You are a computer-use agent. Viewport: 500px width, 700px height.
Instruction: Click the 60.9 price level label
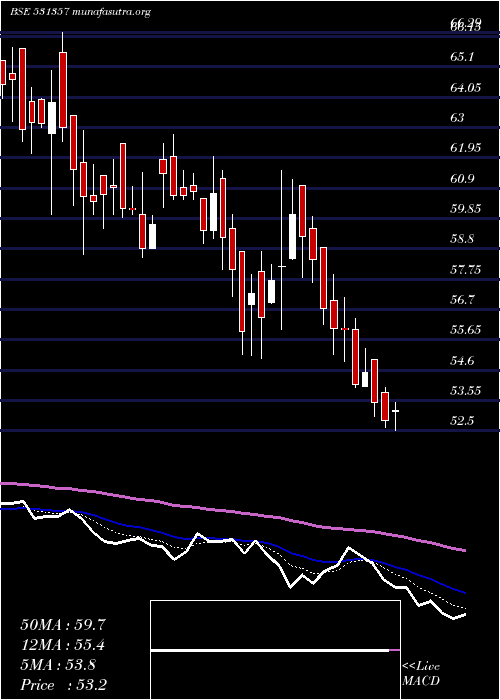(462, 179)
